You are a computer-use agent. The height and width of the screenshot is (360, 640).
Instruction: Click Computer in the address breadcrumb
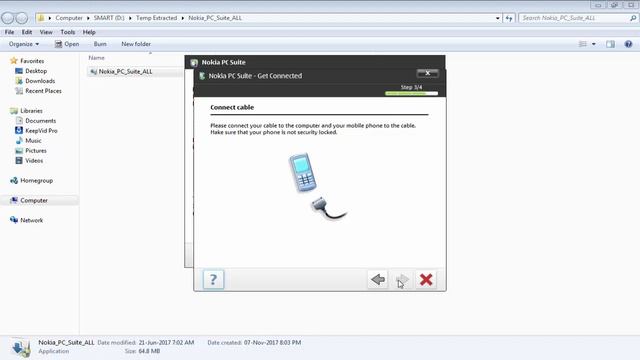pyautogui.click(x=69, y=18)
